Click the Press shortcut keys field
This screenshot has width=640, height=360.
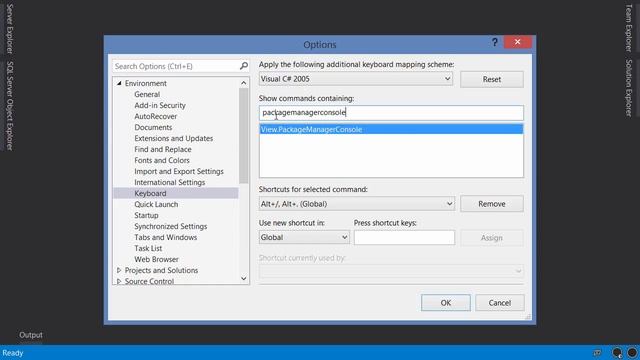click(404, 238)
